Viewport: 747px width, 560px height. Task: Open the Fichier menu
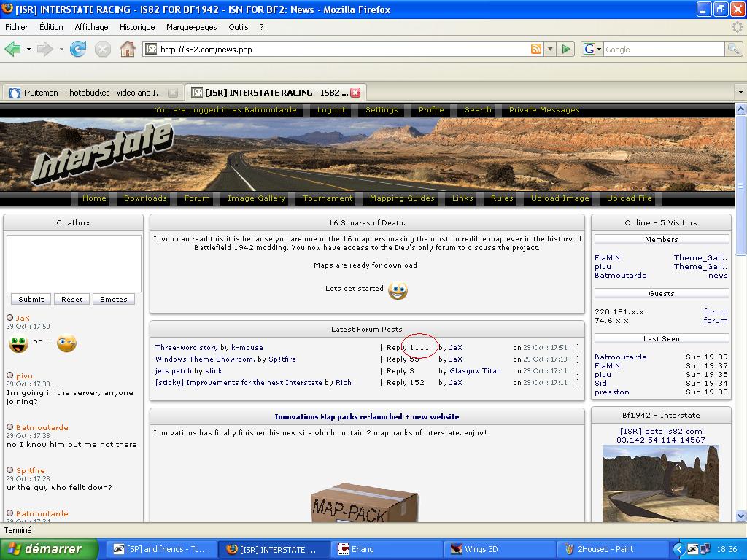pyautogui.click(x=16, y=27)
